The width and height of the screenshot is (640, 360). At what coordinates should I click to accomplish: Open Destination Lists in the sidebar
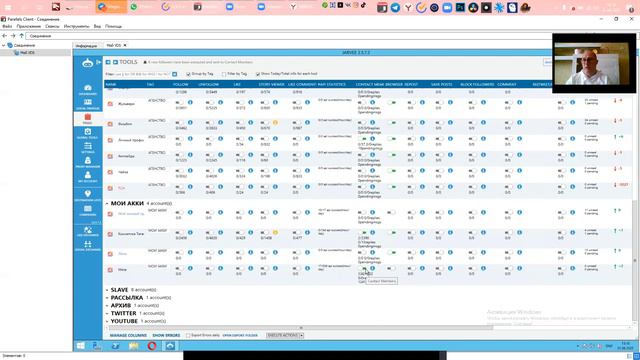click(x=88, y=196)
